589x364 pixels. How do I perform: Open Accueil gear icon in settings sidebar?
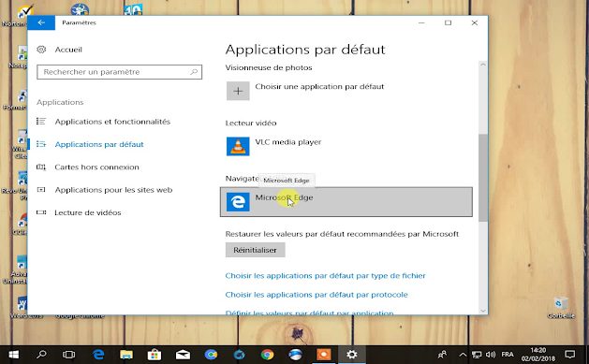[41, 50]
